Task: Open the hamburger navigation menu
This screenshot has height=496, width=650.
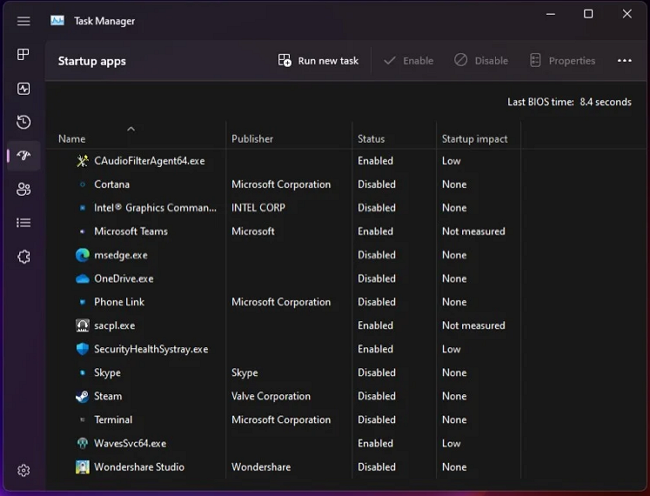Action: [x=24, y=21]
